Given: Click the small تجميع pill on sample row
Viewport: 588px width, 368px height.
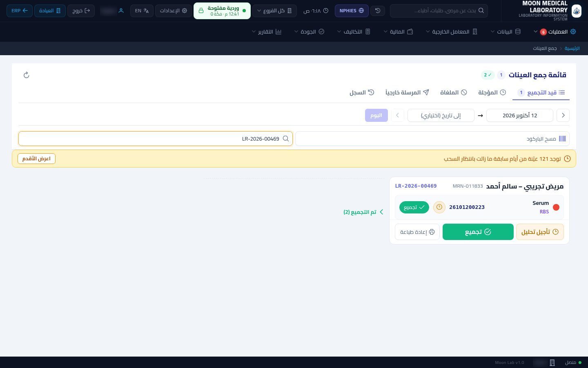Looking at the screenshot, I should pos(414,207).
